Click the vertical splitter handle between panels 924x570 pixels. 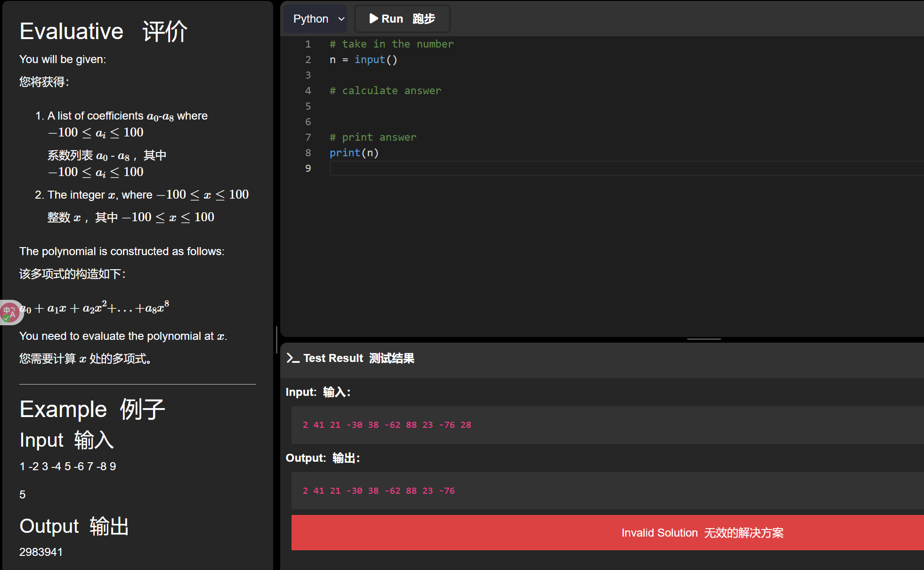[276, 339]
